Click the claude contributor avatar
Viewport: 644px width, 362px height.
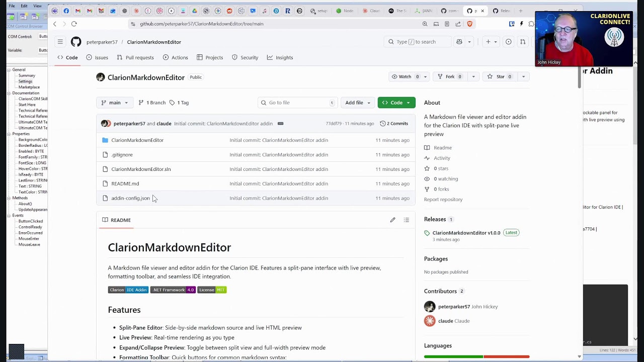(x=430, y=321)
